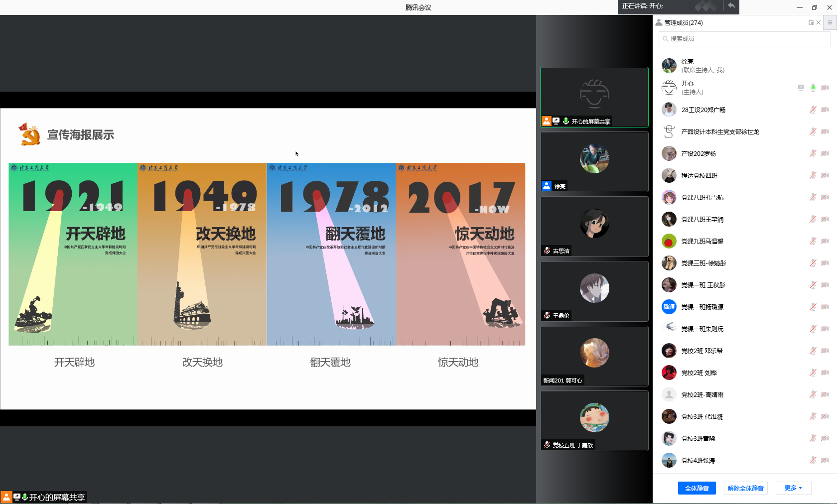837x504 pixels.
Task: Pop out the member panel into separate window
Action: (x=811, y=22)
